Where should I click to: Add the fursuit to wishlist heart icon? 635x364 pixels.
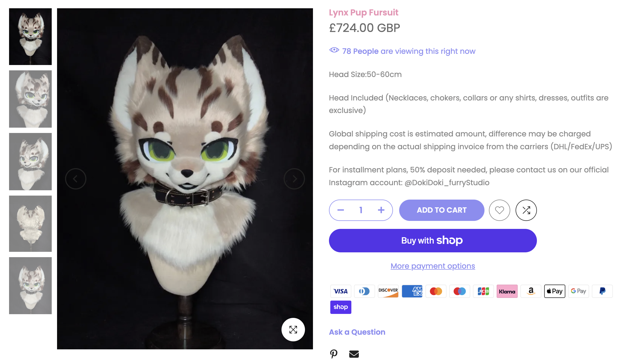coord(499,210)
